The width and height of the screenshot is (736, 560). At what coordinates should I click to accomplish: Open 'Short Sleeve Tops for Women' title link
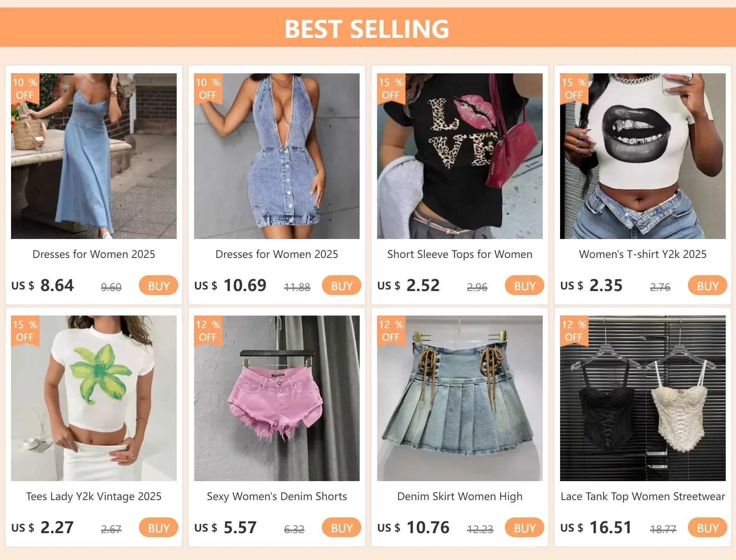click(460, 254)
